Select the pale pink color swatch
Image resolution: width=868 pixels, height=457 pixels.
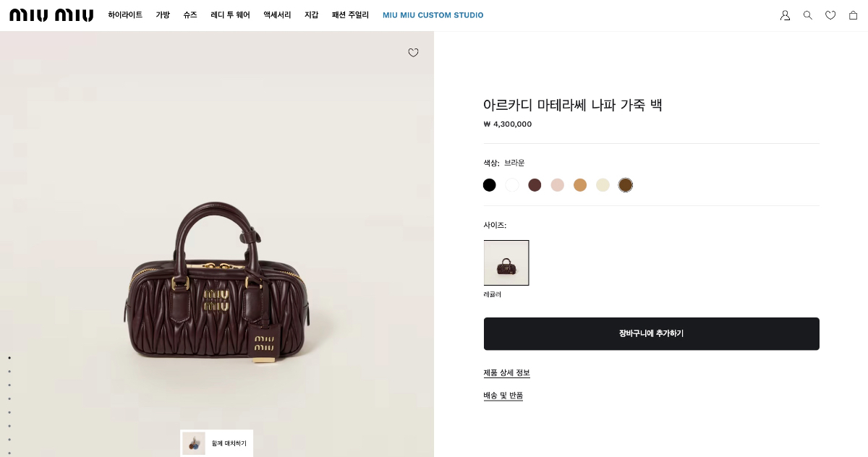(557, 185)
